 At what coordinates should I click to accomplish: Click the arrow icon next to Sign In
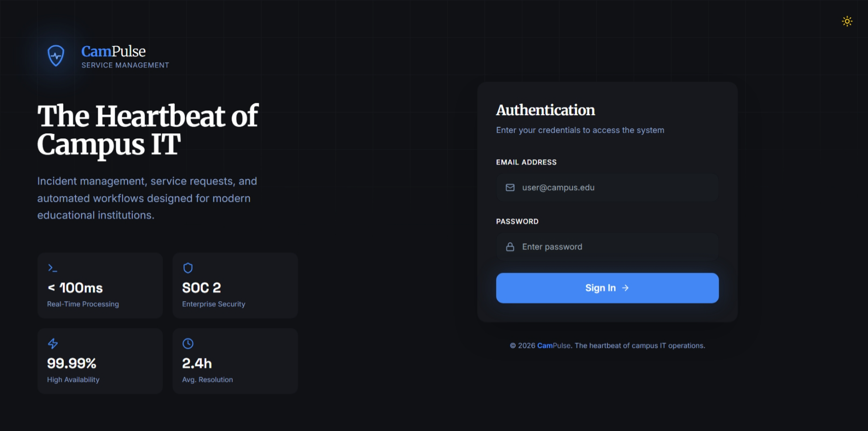coord(625,288)
